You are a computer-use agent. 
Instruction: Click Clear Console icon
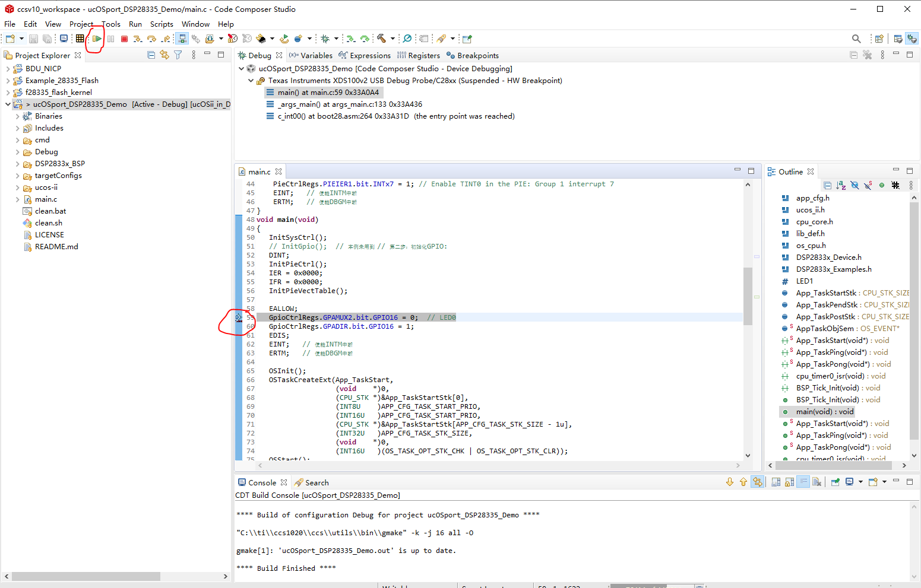click(x=816, y=482)
